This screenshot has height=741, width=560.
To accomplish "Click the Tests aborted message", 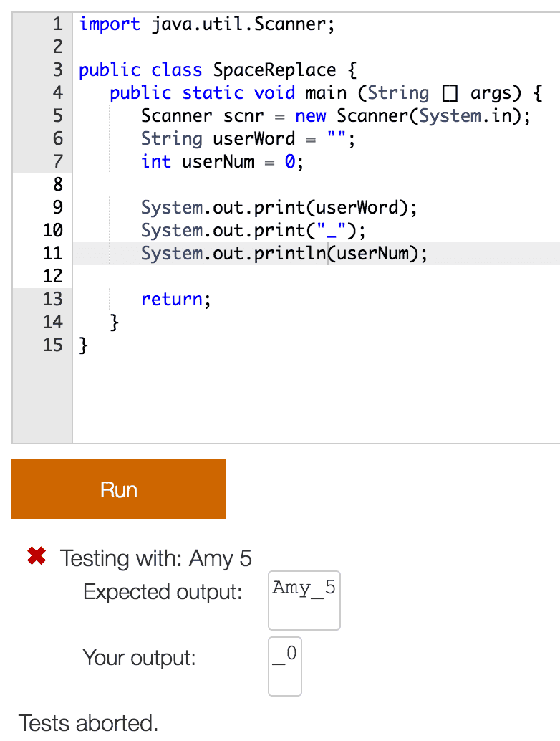I will tap(89, 722).
